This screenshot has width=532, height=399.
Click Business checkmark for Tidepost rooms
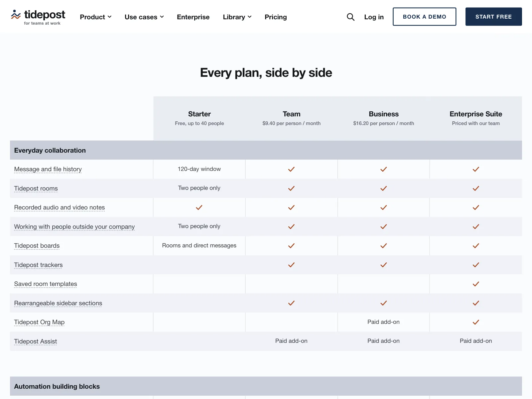(384, 188)
